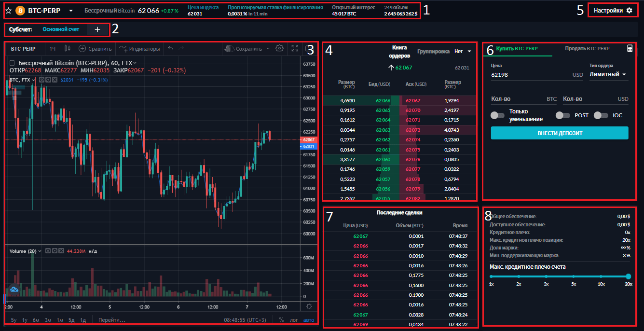Click BTC-PERP symbol search on chart
The height and width of the screenshot is (331, 644).
23,48
